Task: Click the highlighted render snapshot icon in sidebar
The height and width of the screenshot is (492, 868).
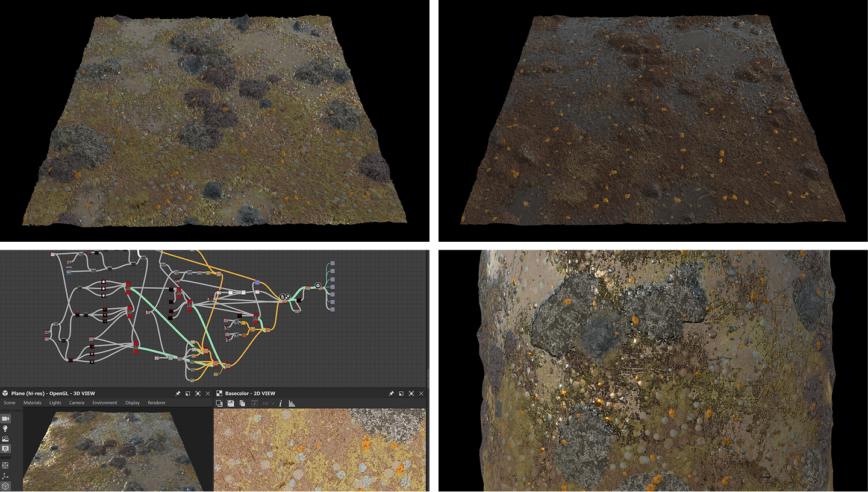Action: point(5,449)
